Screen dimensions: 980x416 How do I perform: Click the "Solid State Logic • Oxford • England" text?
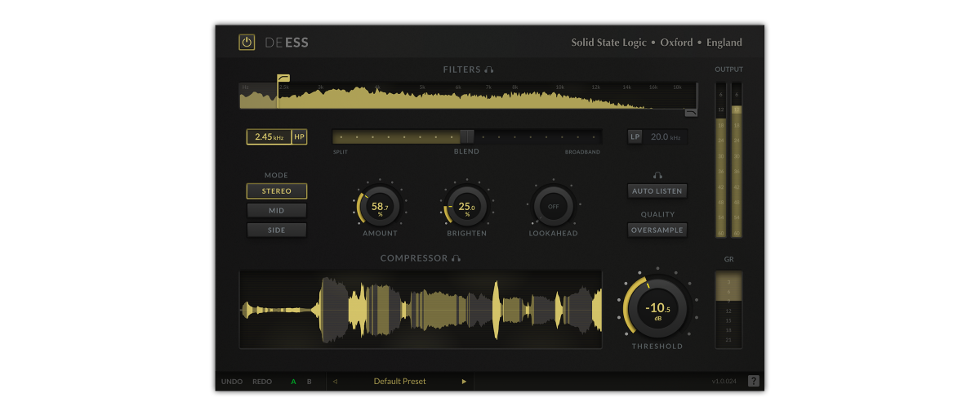(657, 42)
